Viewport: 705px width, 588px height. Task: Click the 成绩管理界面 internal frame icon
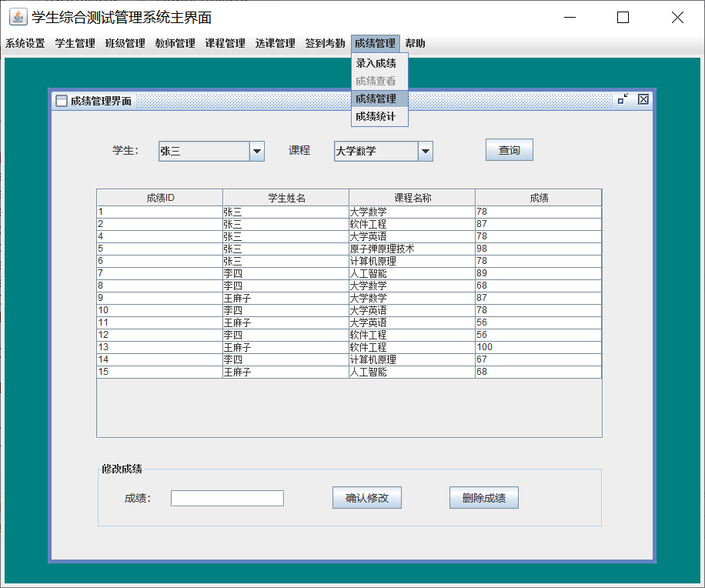coord(61,101)
